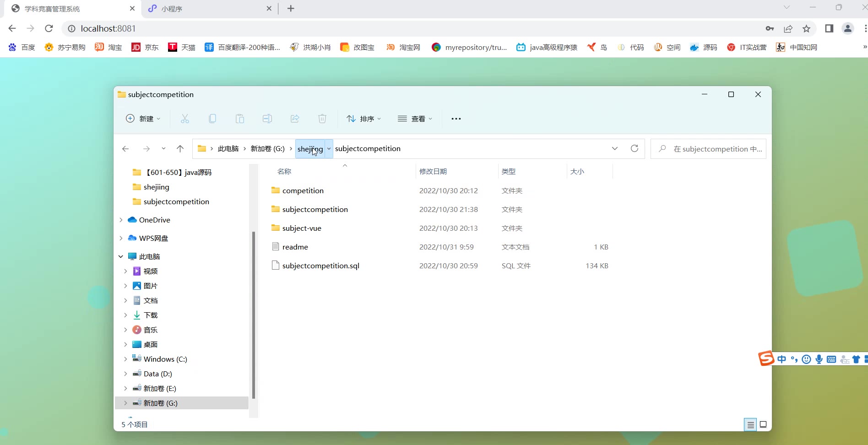Navigate up one folder level in Explorer
Viewport: 868px width, 445px height.
tap(180, 149)
